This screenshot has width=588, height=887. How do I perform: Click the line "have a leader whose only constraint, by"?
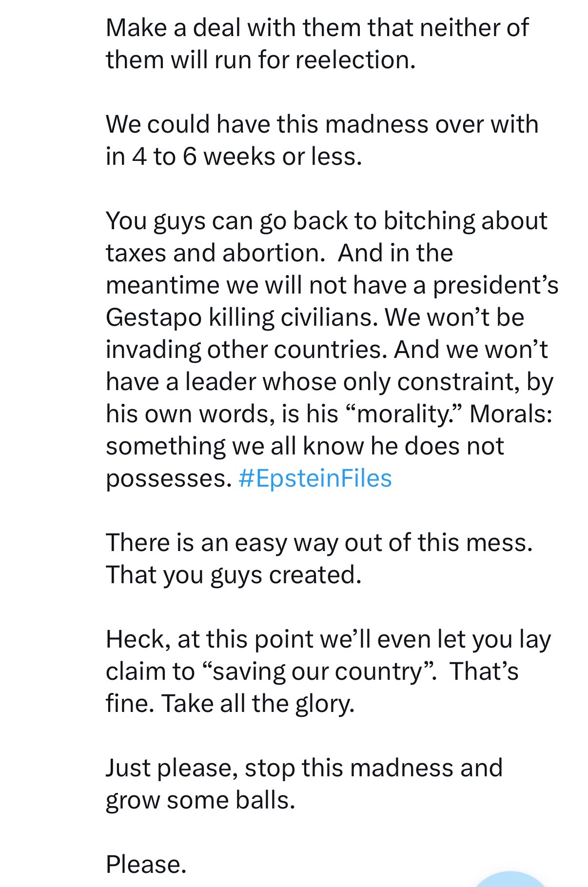[x=329, y=382]
